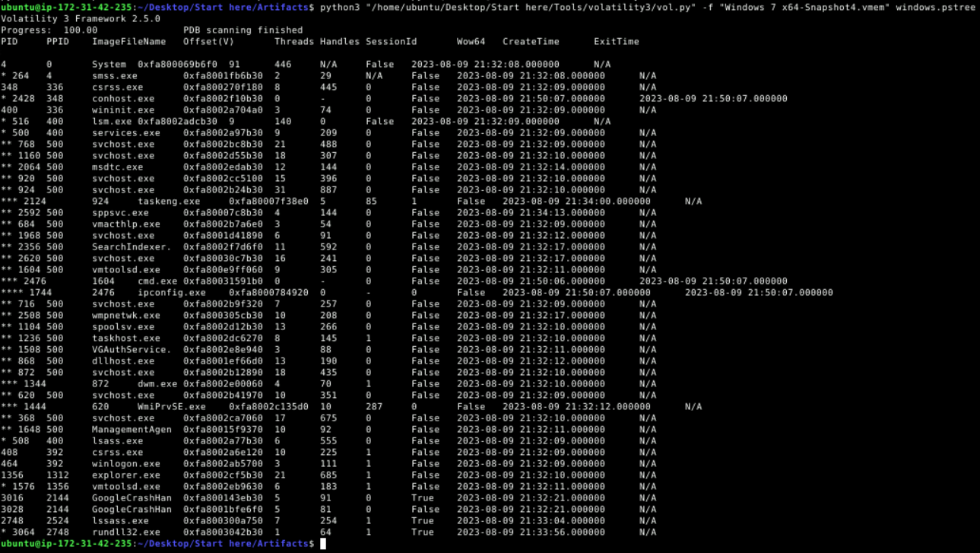Select the SearchIndexer. process name
This screenshot has width=980, height=553.
tap(132, 246)
